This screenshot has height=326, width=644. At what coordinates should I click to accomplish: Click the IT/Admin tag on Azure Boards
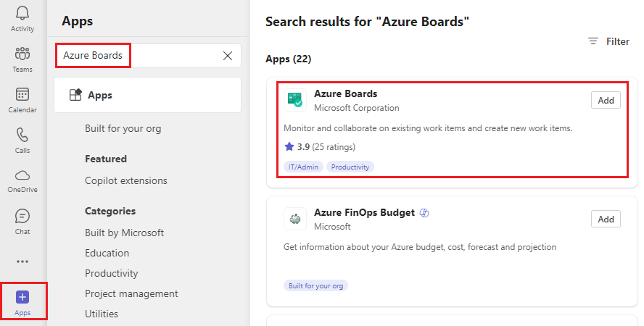pos(303,167)
